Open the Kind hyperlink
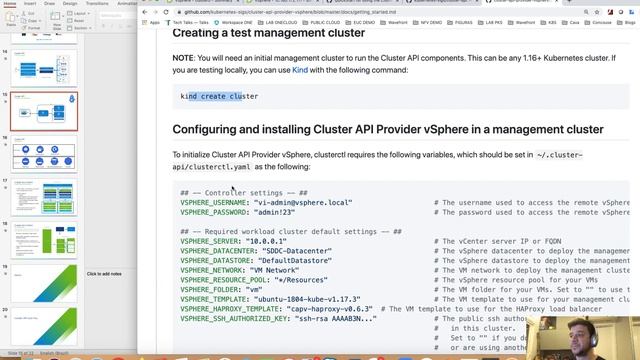Viewport: 640px width, 360px height. pyautogui.click(x=300, y=70)
